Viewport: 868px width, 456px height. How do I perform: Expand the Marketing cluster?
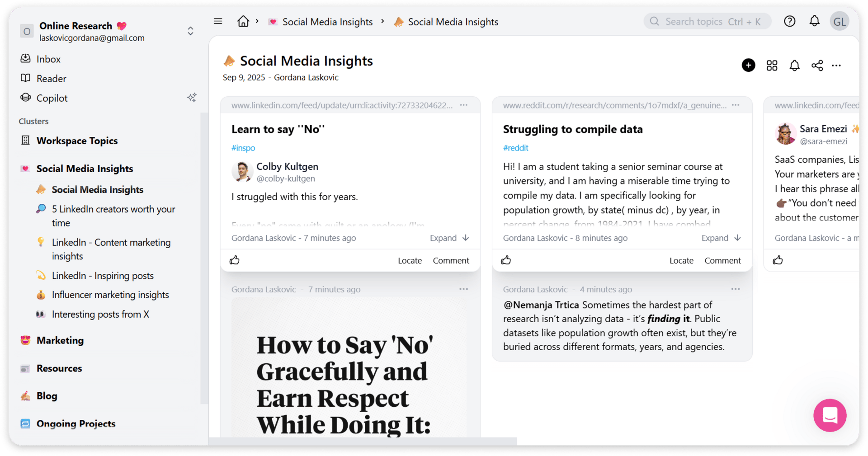[60, 340]
